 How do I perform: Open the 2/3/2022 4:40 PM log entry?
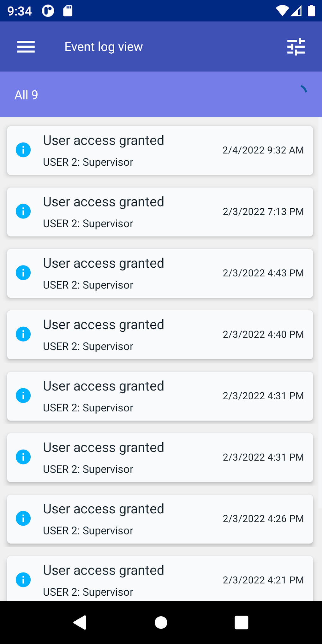[160, 335]
